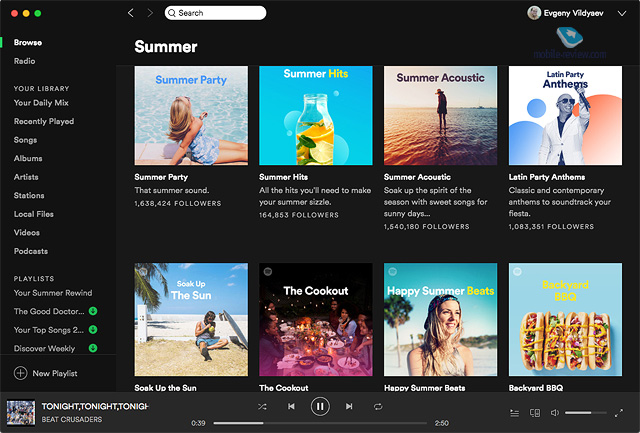Screen dimensions: 640x433
Task: Seek in the song progress bar
Action: click(320, 423)
